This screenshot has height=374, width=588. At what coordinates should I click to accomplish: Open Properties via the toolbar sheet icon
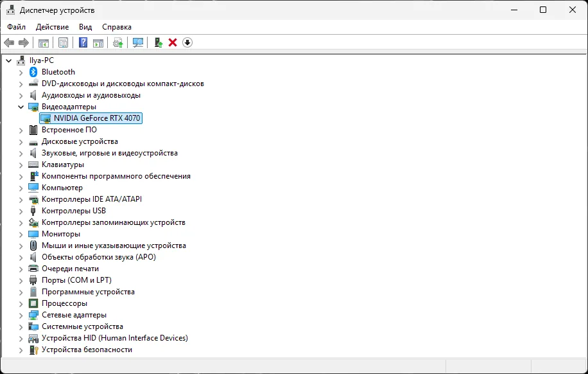(x=64, y=42)
